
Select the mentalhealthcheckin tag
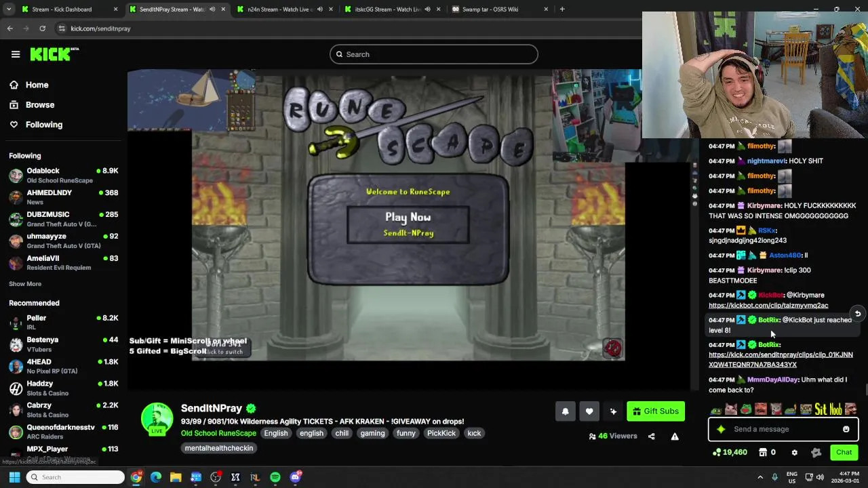pos(219,448)
